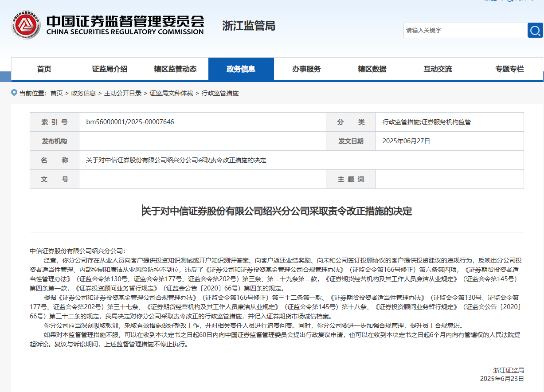Click the 政务信息 breadcrumb link
The width and height of the screenshot is (544, 392).
click(83, 93)
